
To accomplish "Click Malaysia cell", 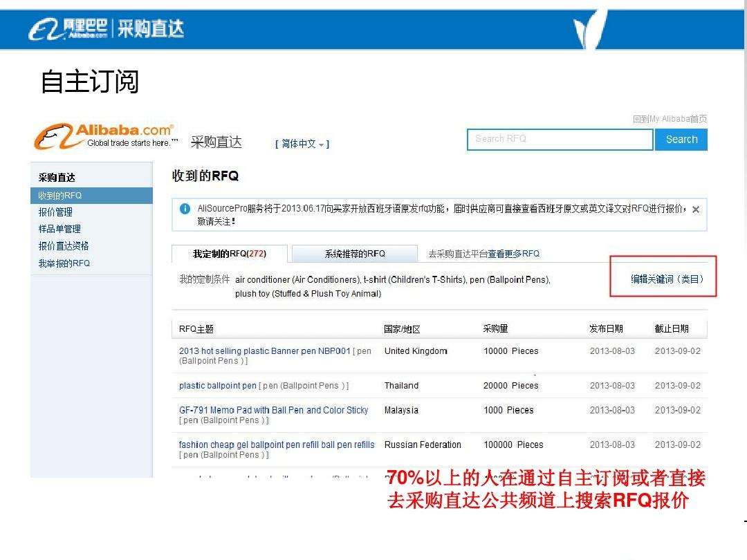I will click(x=402, y=411).
